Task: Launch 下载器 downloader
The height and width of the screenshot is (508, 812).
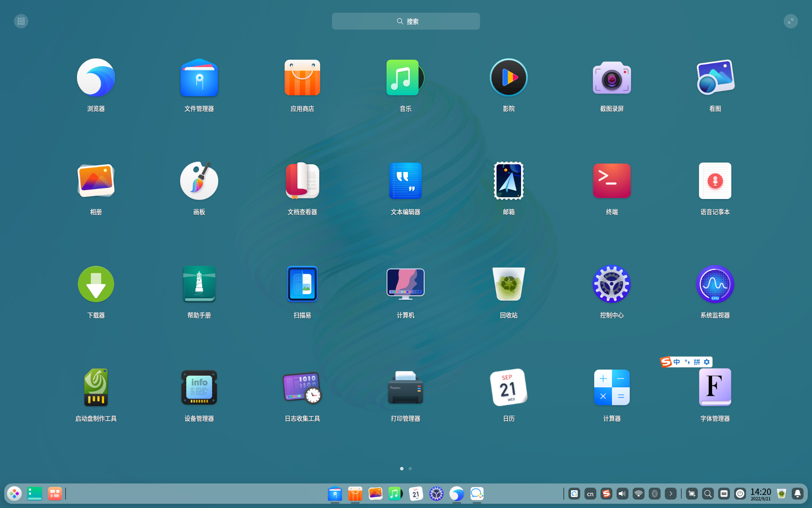Action: coord(96,284)
